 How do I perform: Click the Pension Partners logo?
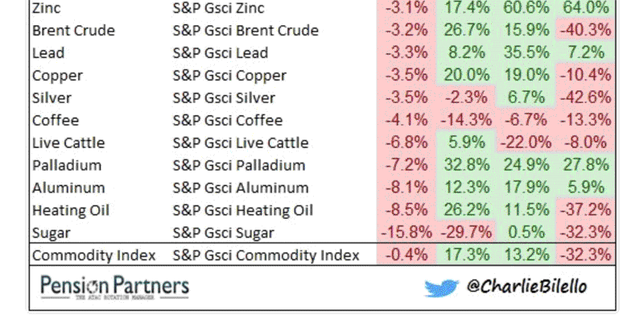coord(114,287)
